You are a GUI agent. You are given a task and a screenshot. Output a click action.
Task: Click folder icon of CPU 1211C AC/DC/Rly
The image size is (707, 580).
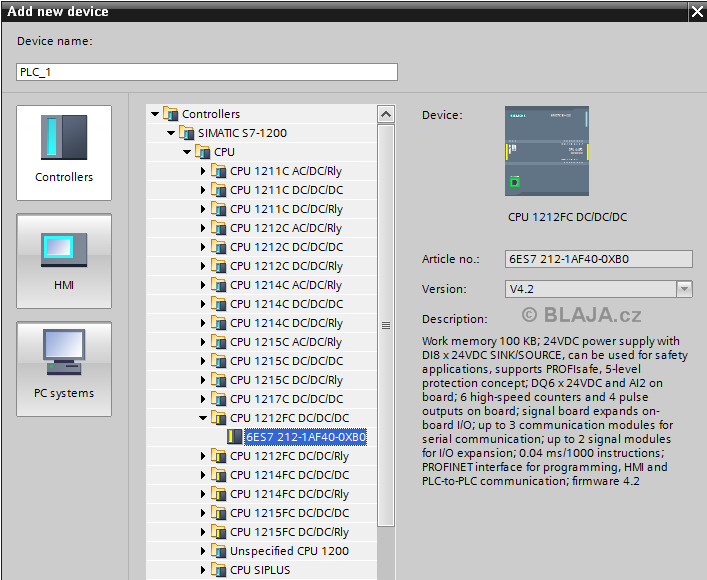[219, 171]
